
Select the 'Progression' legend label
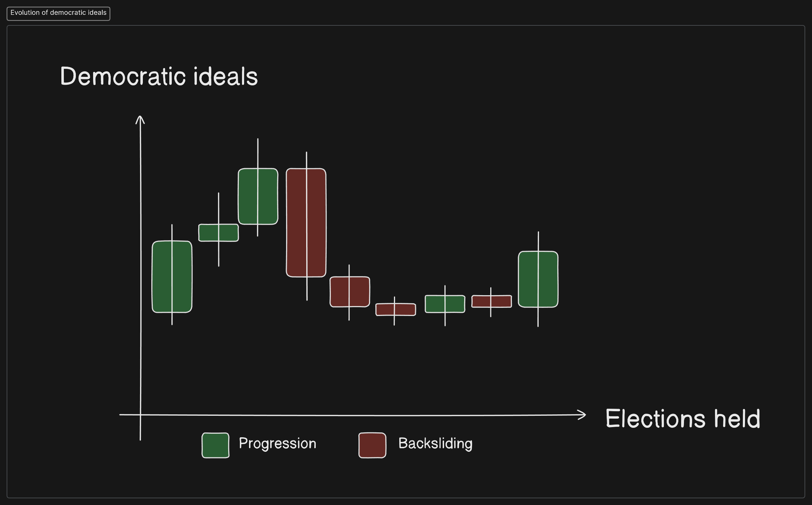pos(278,443)
